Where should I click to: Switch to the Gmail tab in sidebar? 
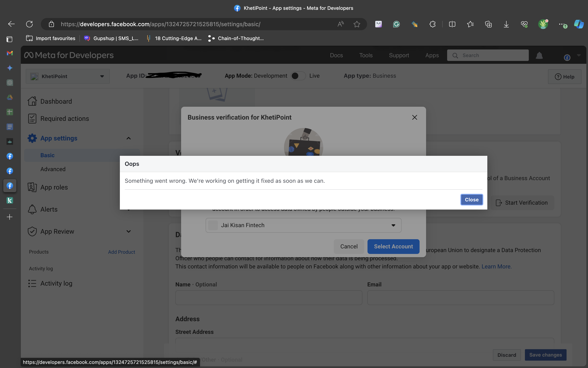click(10, 53)
